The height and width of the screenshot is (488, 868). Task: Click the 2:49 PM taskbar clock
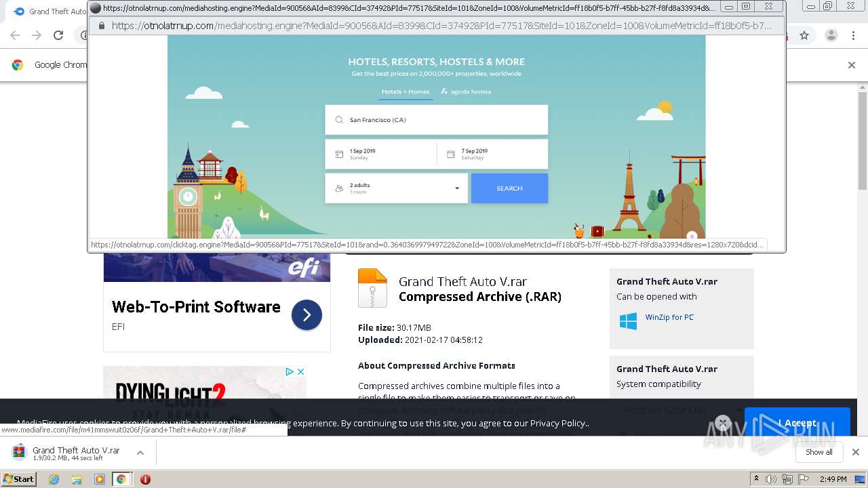click(x=833, y=479)
